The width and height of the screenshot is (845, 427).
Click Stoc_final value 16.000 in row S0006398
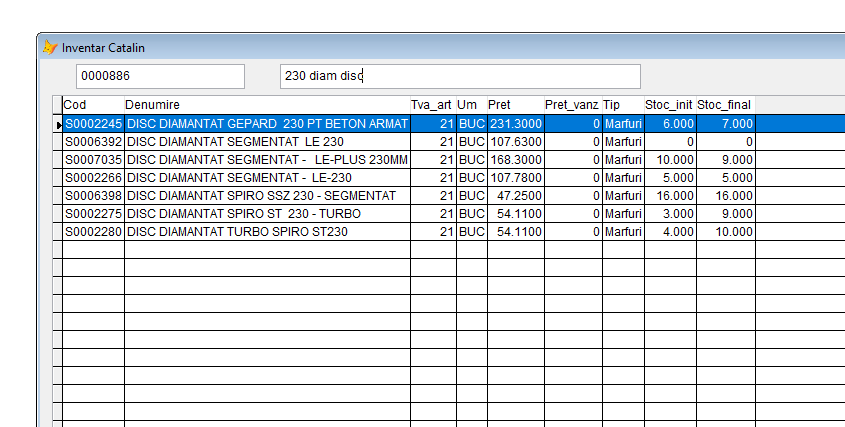click(726, 196)
